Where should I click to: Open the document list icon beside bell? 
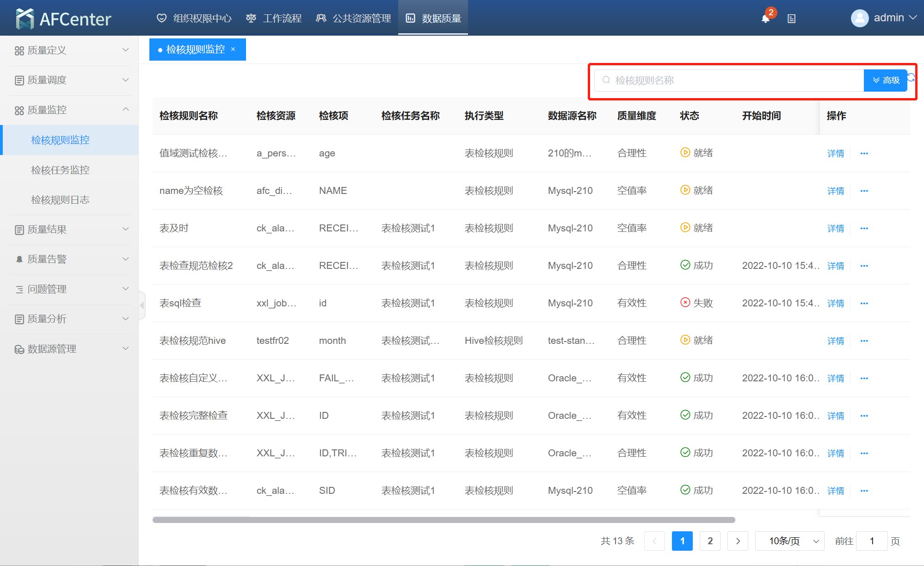(791, 19)
